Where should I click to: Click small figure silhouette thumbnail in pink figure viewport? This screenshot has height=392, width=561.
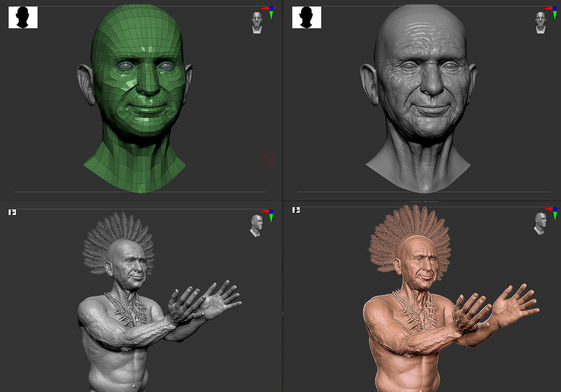(x=296, y=210)
